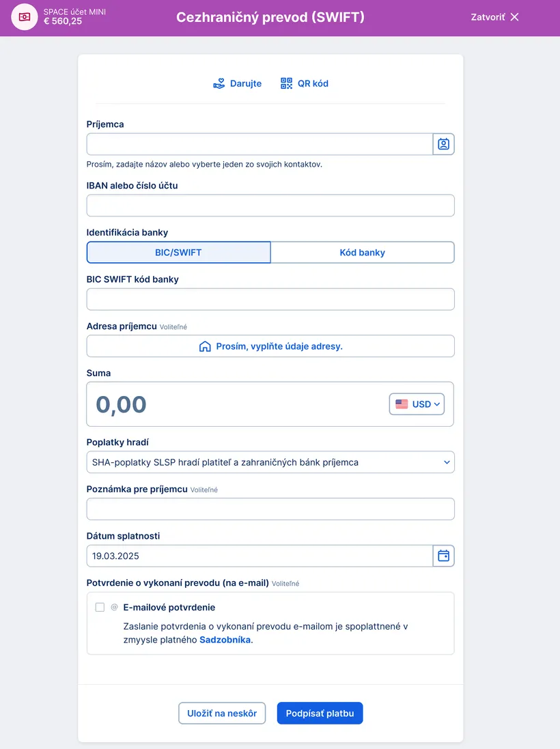Click the house icon in address field
The width and height of the screenshot is (560, 749).
pos(205,346)
